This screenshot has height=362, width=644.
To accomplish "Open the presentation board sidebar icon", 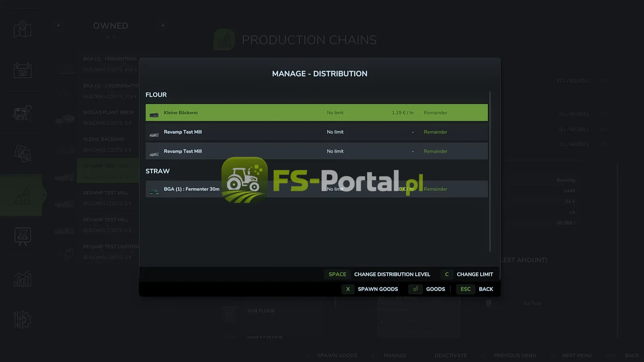I will click(23, 237).
